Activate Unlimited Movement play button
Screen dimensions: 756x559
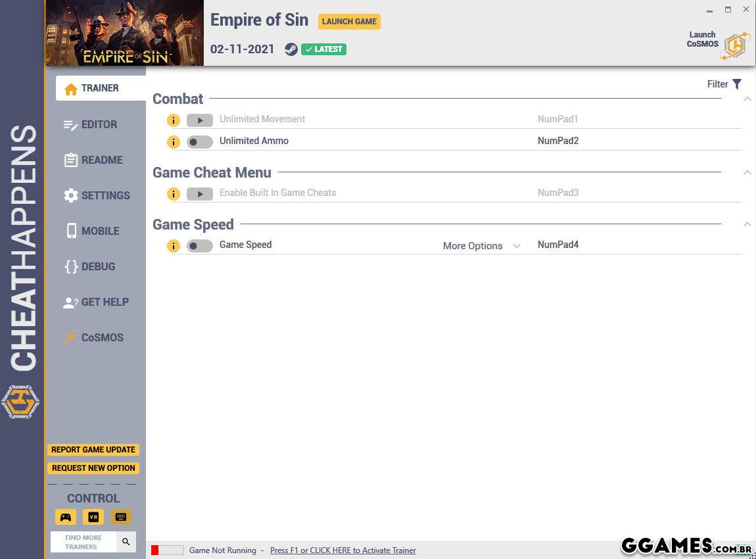pos(199,120)
